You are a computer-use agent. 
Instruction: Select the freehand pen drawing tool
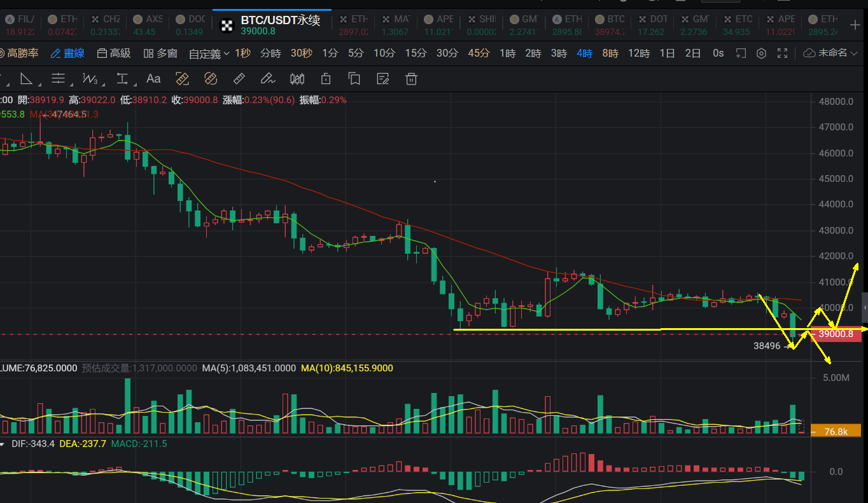pyautogui.click(x=268, y=79)
